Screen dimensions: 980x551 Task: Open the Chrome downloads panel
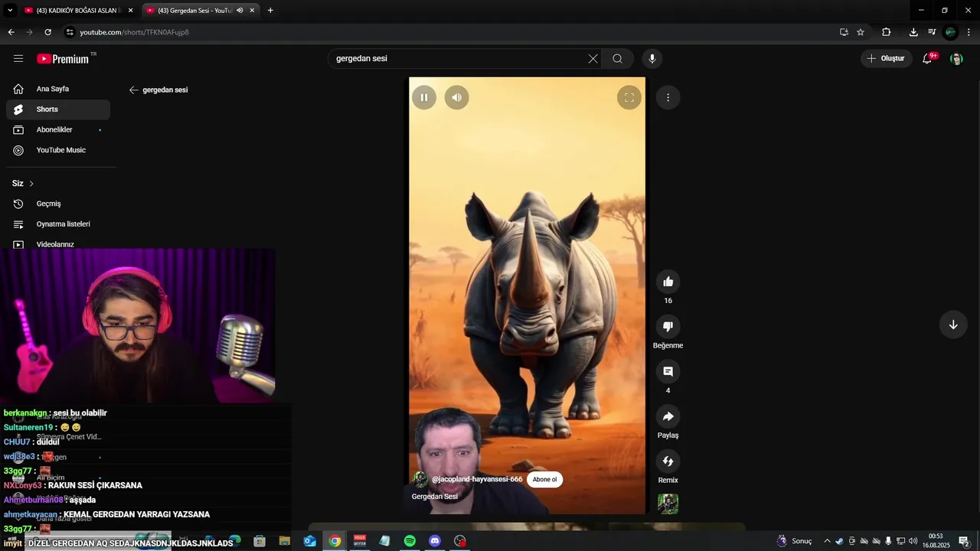[x=913, y=32]
